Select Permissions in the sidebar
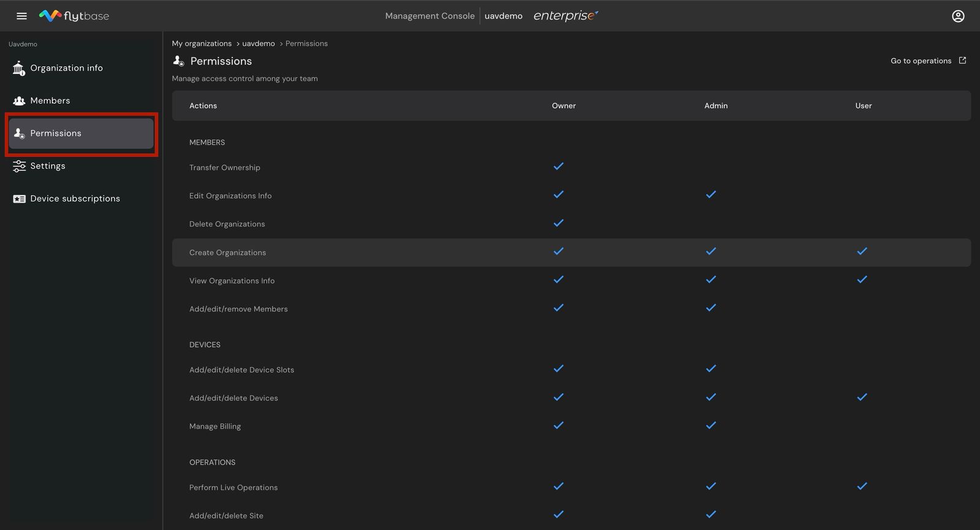This screenshot has height=530, width=980. tap(81, 133)
